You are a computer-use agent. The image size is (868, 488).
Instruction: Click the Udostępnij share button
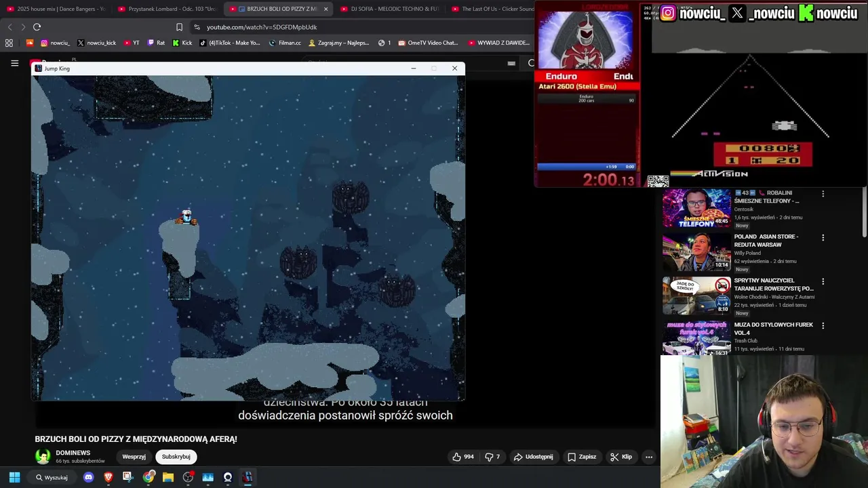[533, 457]
